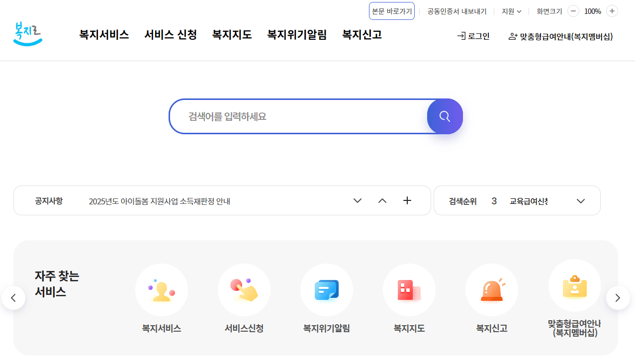This screenshot has width=635, height=364.
Task: Open the 지원 dropdown
Action: point(512,11)
